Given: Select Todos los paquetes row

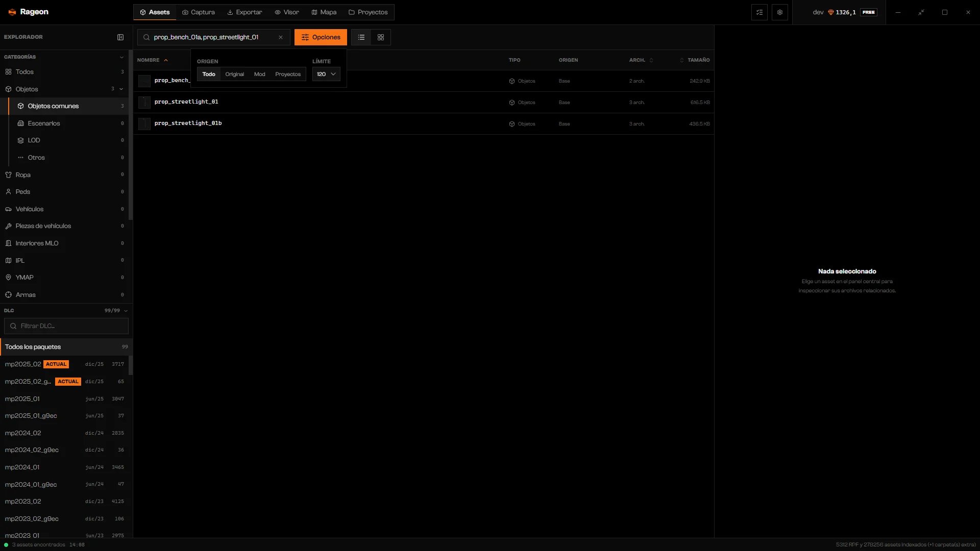Looking at the screenshot, I should [x=65, y=347].
